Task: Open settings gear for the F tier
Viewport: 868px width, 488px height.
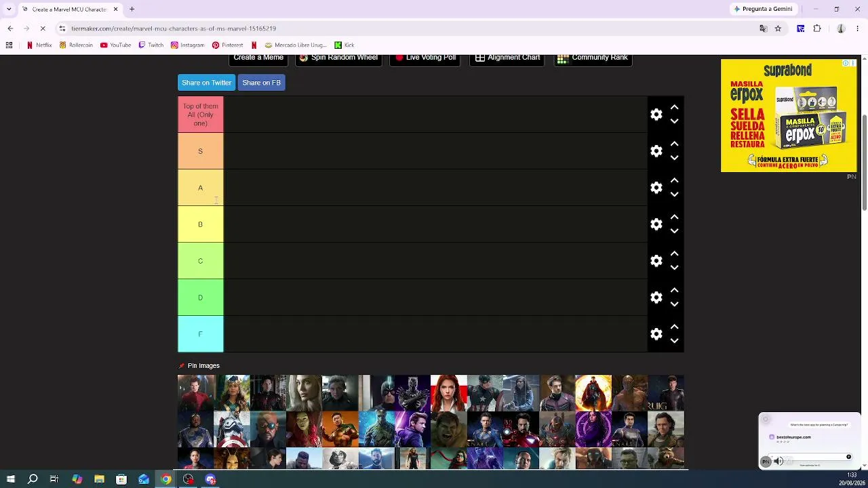Action: tap(656, 334)
